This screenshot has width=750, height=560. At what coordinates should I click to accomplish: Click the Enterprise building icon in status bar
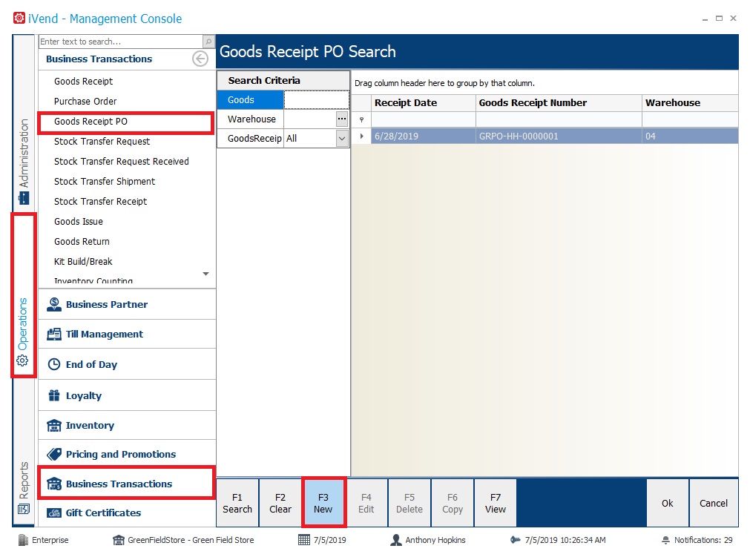point(23,540)
